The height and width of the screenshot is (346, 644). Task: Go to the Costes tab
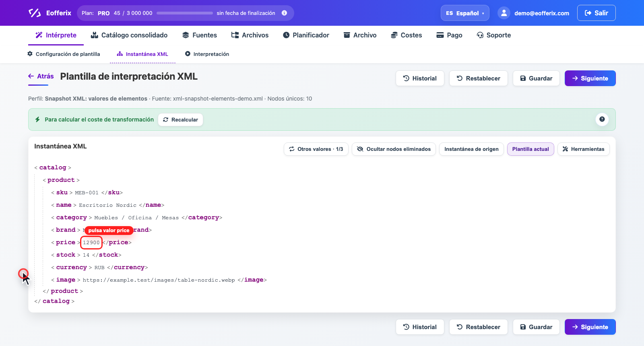407,35
